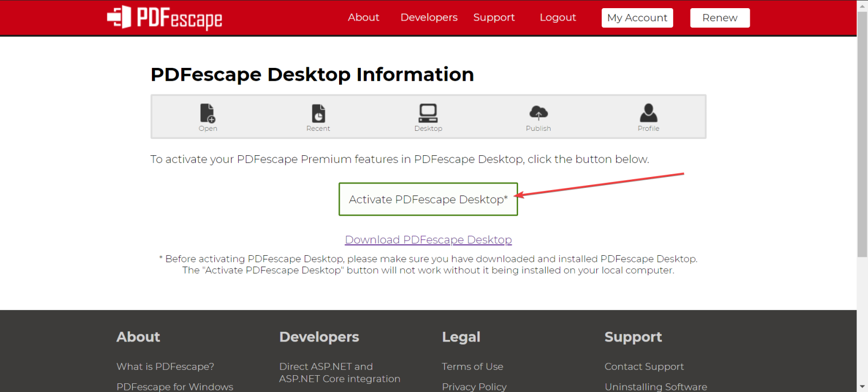
Task: Click the scrollbar down arrow
Action: click(x=863, y=387)
